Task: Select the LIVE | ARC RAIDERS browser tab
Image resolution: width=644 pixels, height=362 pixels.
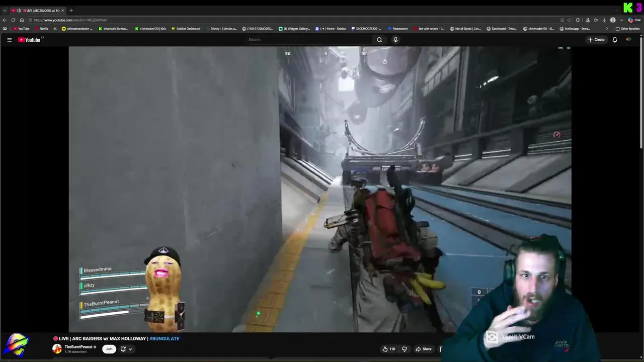Action: [38, 11]
